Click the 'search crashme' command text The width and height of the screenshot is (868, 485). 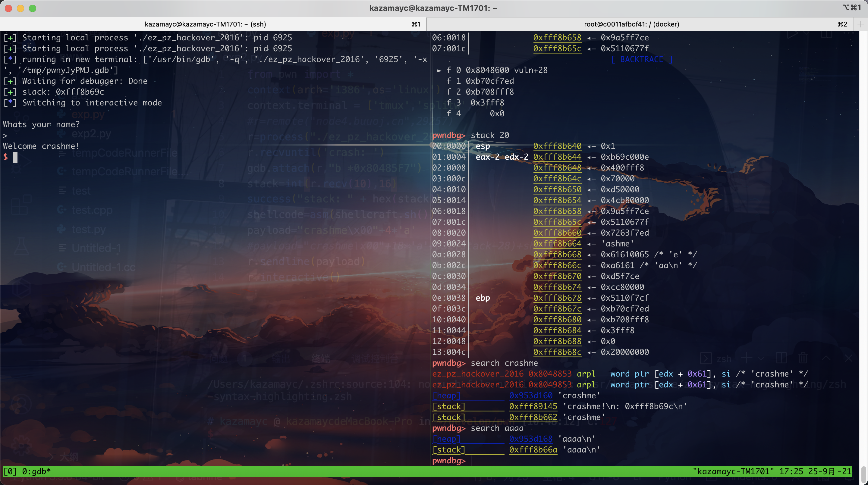coord(504,363)
